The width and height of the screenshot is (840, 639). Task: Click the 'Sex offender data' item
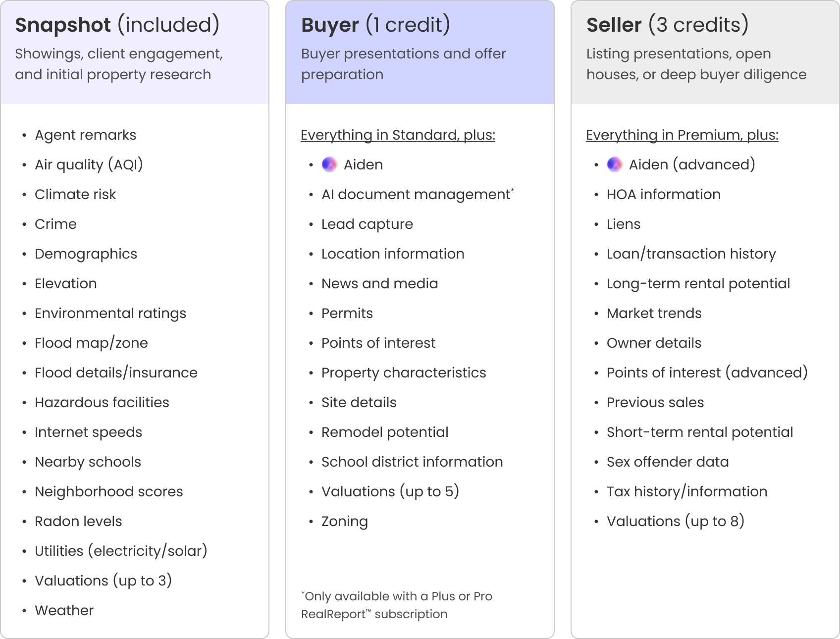tap(668, 462)
